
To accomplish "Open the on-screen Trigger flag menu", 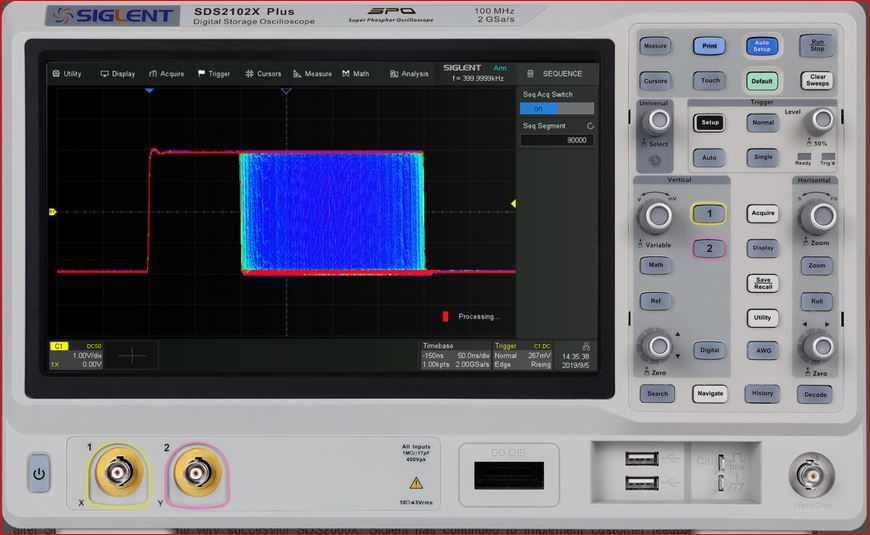I will click(213, 74).
